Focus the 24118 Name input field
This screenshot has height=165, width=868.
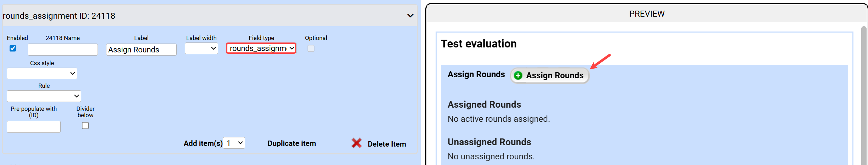[63, 50]
